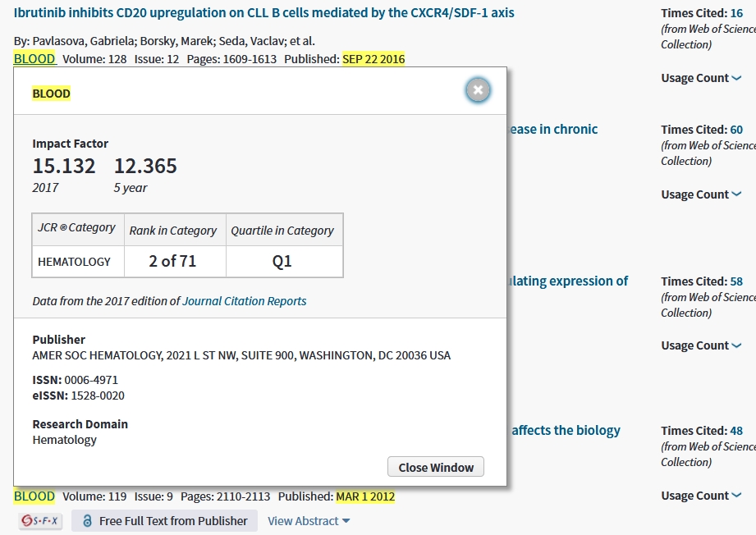
Task: Click Times Cited count 48
Action: 736,431
